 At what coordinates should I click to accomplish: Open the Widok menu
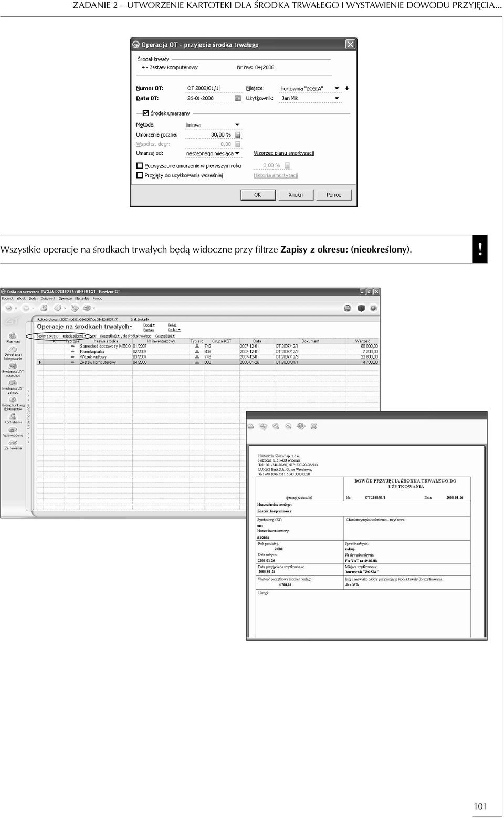point(21,298)
